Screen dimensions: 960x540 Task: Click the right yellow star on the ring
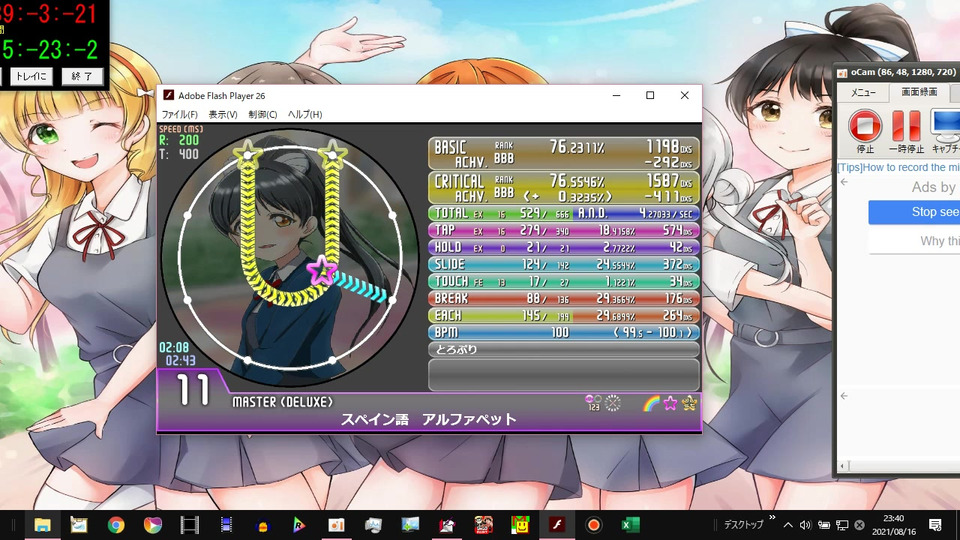332,153
